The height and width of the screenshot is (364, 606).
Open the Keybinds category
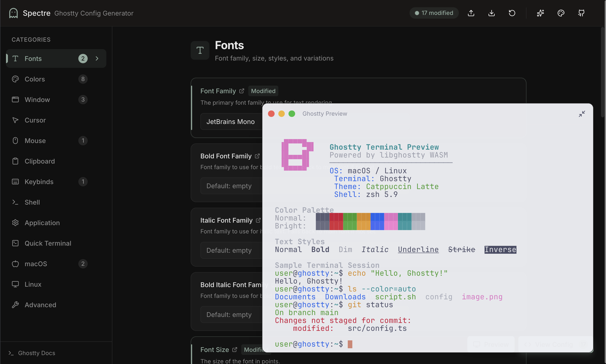point(56,182)
